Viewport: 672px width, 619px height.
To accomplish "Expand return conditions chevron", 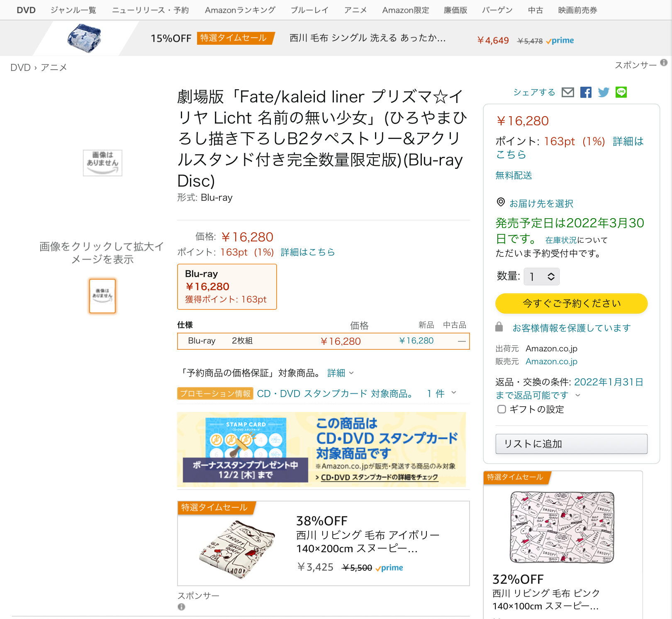I will 578,395.
